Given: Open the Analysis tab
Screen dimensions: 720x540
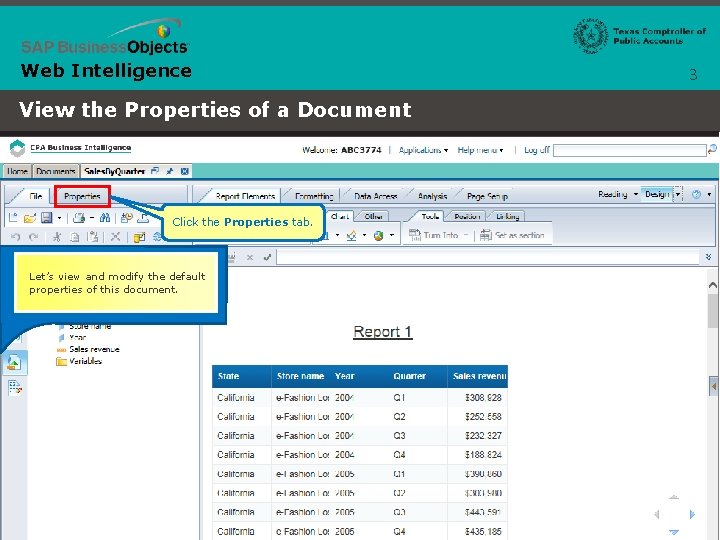Looking at the screenshot, I should tap(433, 196).
